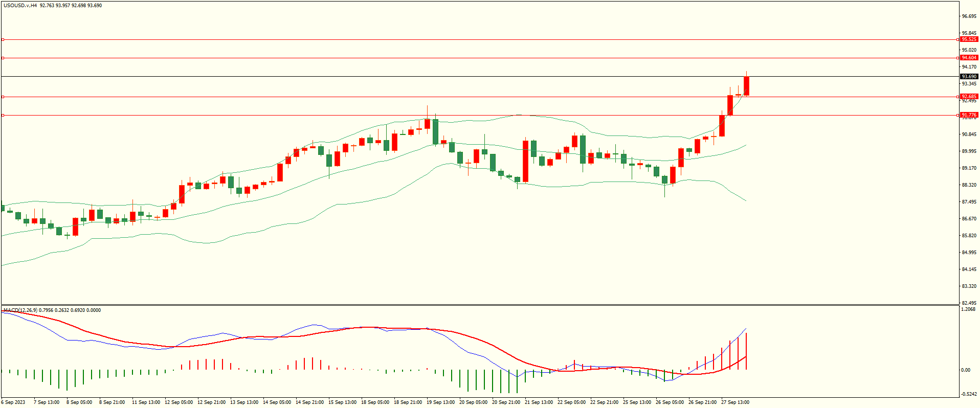Click the last red MACD histogram bar
Image resolution: width=980 pixels, height=408 pixels.
point(746,352)
